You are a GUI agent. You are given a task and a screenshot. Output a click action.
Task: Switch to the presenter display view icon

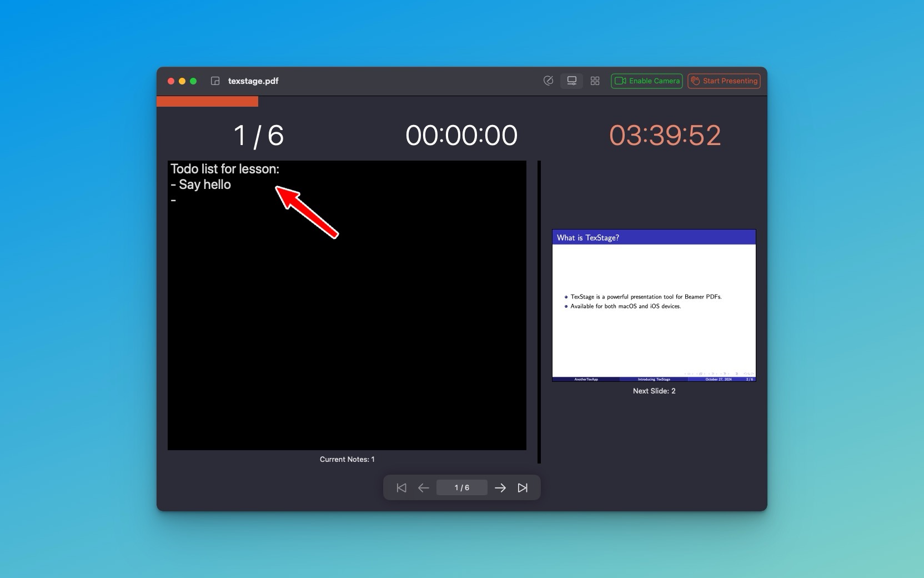pos(571,81)
